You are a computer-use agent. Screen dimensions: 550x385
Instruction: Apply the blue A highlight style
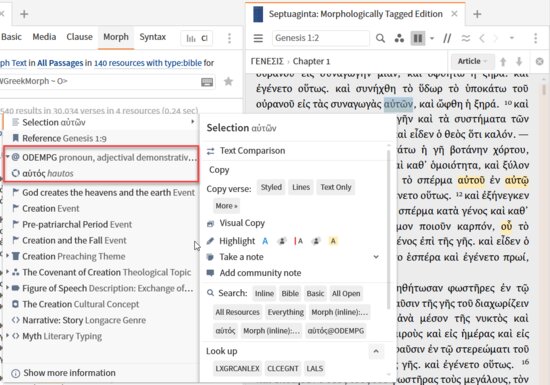coord(265,241)
